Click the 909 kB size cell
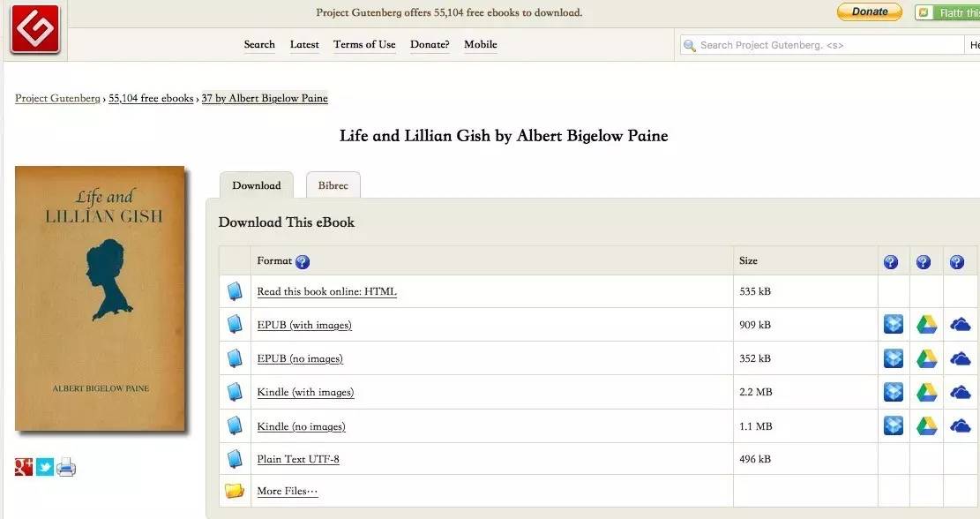Image resolution: width=980 pixels, height=519 pixels. pos(805,325)
